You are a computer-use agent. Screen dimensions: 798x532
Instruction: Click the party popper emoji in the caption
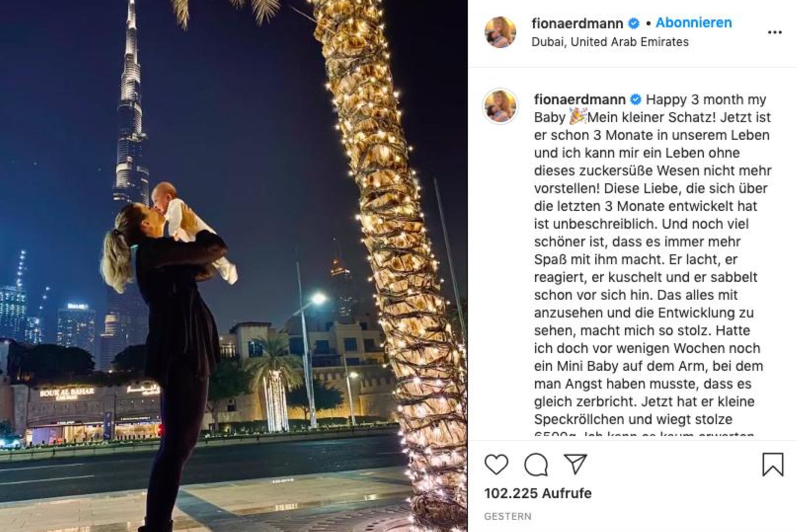click(577, 117)
